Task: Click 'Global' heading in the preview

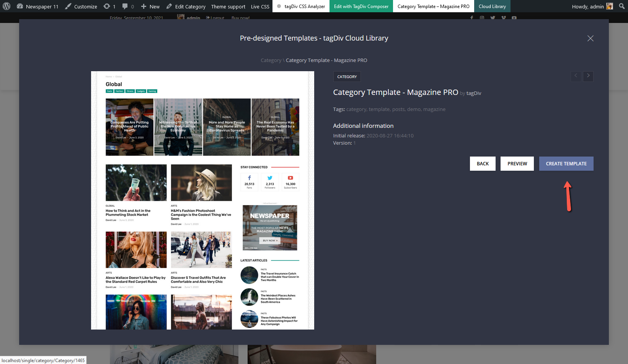Action: [x=114, y=84]
